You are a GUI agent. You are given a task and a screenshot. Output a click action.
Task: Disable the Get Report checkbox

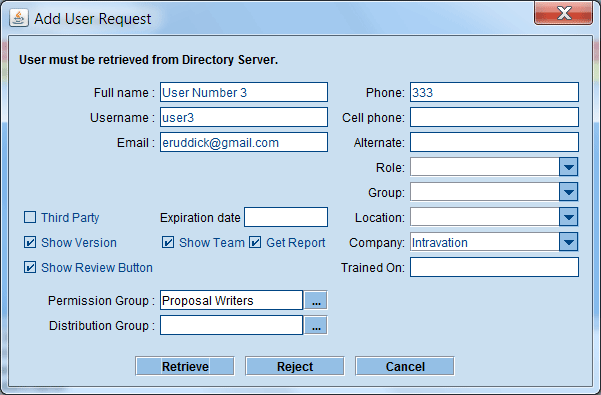255,243
